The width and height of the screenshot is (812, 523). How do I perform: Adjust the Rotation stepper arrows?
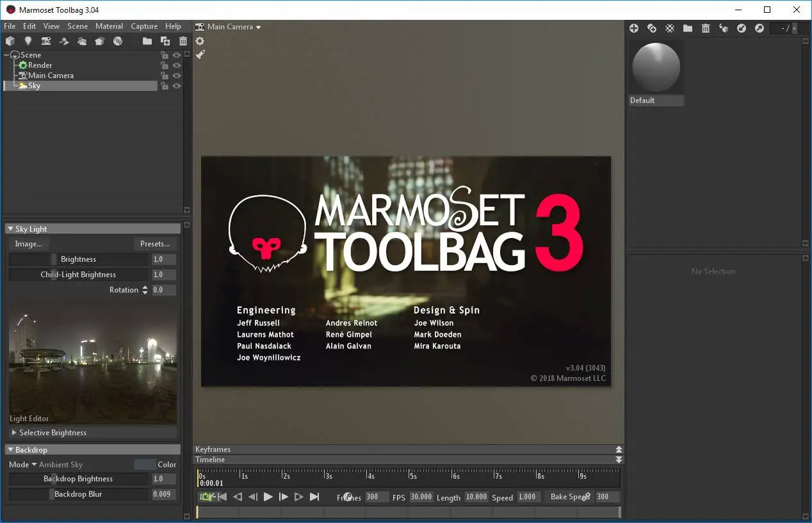(x=145, y=290)
